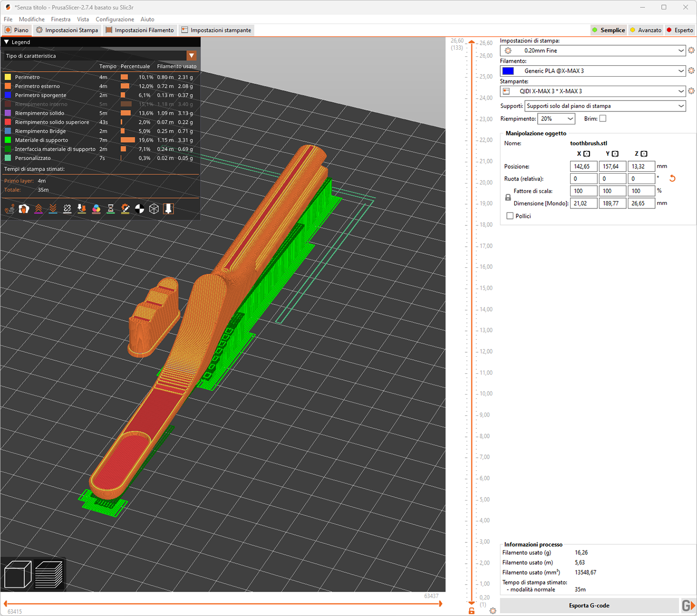Open the Supporti dropdown
This screenshot has height=616, width=697.
[x=605, y=106]
